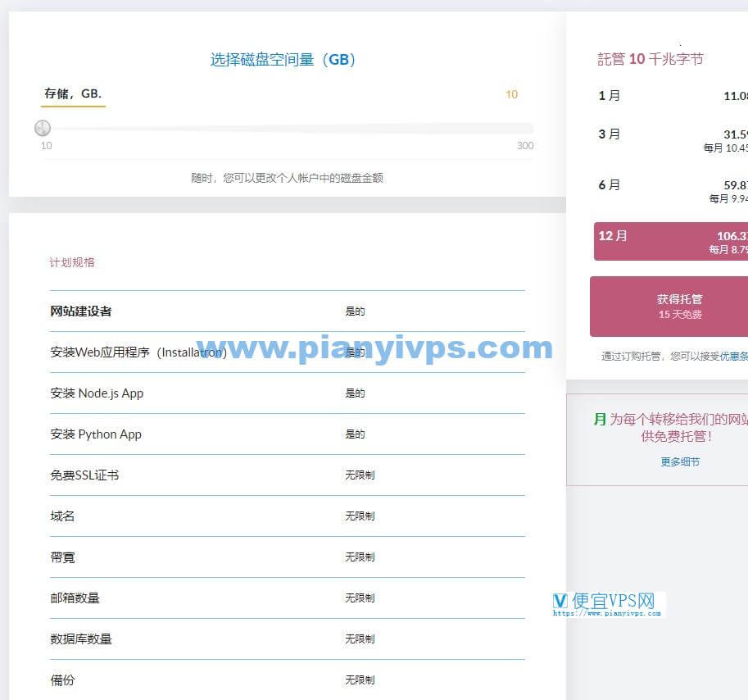Click the 邮箱数量 row label

(x=75, y=598)
